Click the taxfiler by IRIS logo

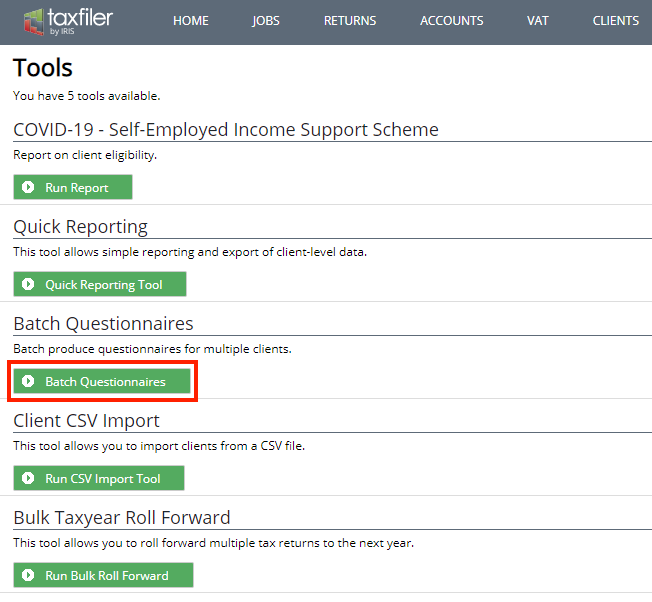[68, 22]
